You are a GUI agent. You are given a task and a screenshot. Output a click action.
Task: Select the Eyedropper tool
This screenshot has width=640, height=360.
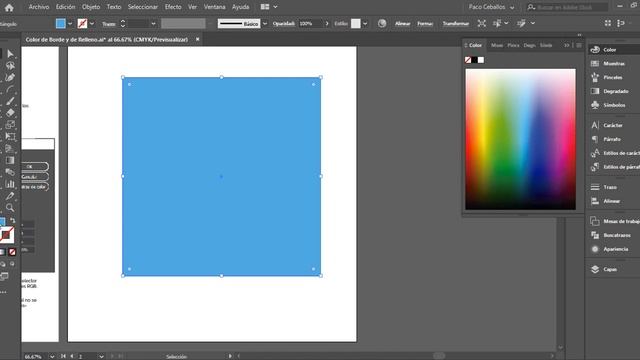tap(10, 196)
